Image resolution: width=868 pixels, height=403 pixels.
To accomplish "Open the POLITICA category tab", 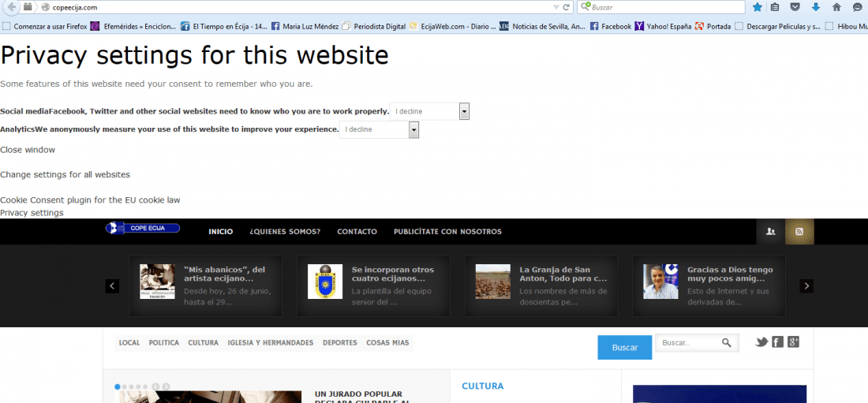I will coord(164,343).
